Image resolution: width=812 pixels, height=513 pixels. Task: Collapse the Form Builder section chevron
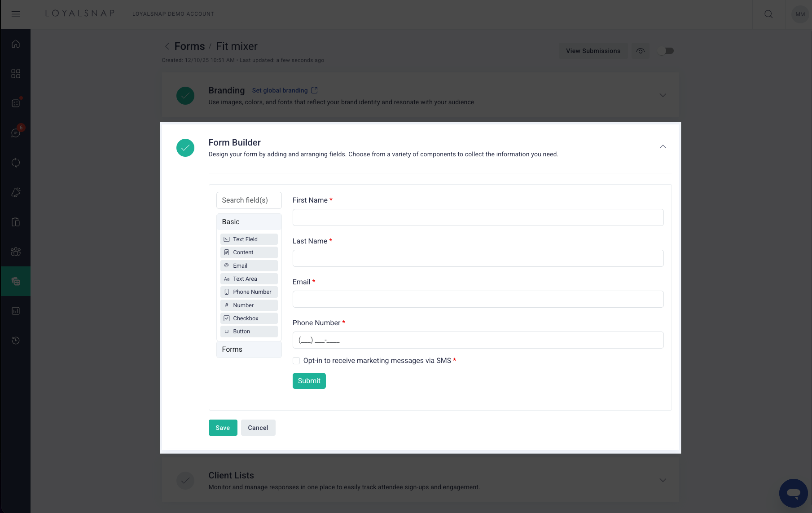pos(663,146)
